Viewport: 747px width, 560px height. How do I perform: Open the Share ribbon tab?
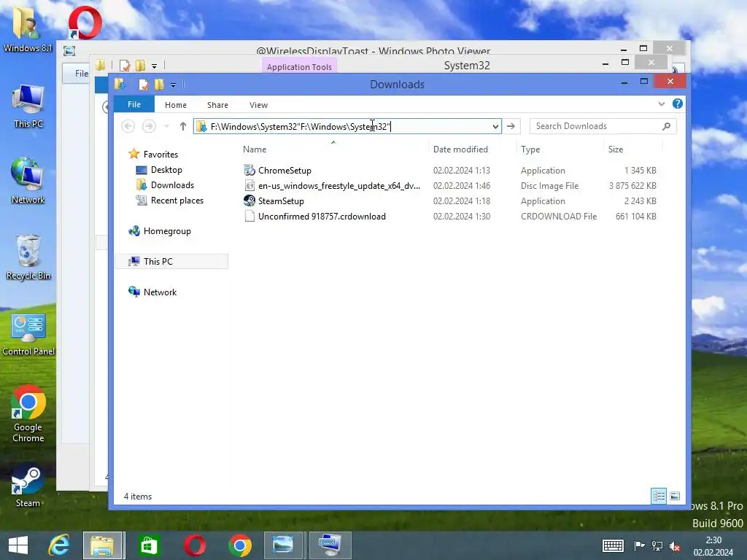pyautogui.click(x=217, y=105)
